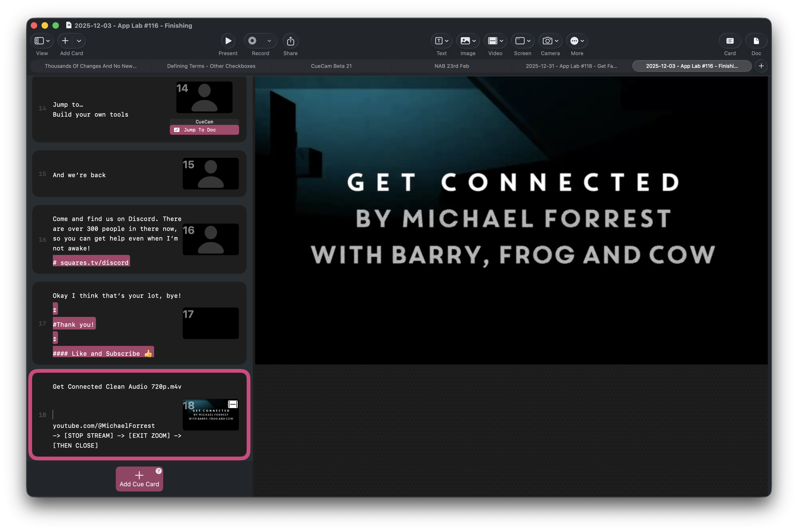Open the Doc inspector icon
Image resolution: width=798 pixels, height=532 pixels.
pyautogui.click(x=756, y=41)
